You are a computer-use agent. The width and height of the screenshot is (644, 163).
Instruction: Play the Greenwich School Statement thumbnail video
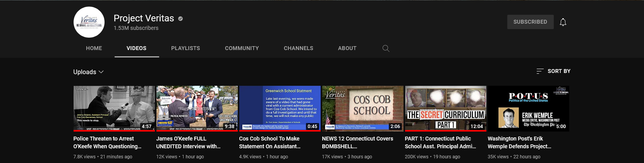(x=280, y=108)
